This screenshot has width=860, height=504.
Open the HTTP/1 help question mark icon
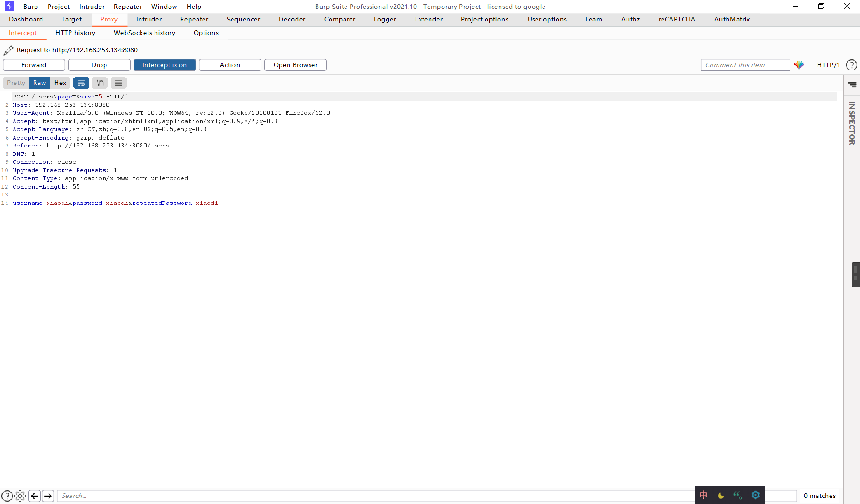click(852, 65)
